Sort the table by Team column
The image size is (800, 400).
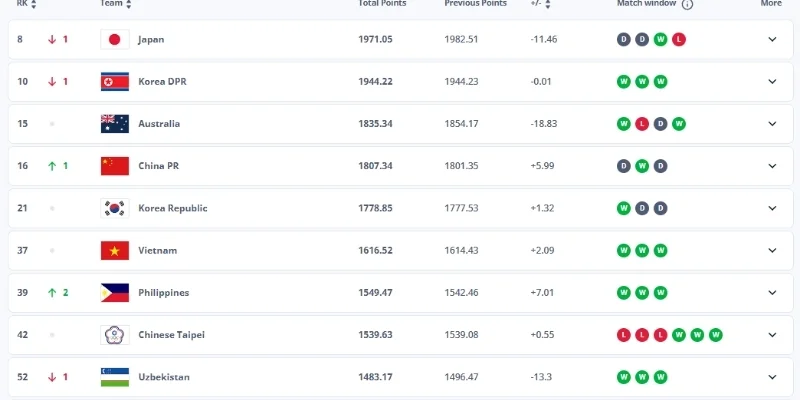[x=130, y=4]
